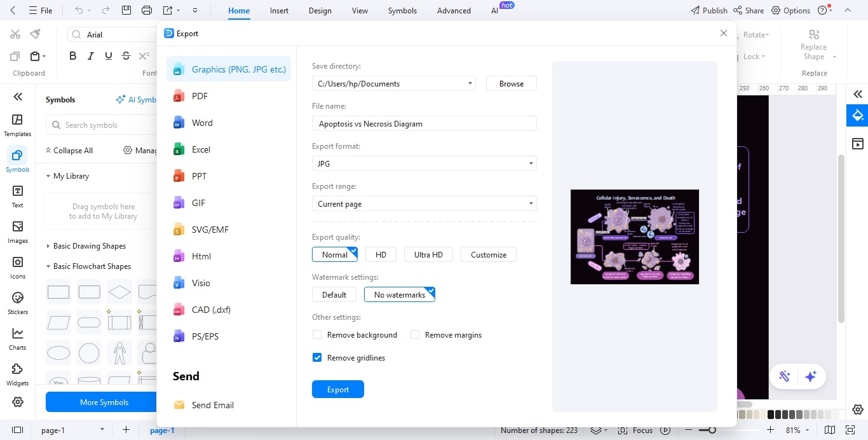868x440 pixels.
Task: Switch to the Insert menu tab
Action: [279, 10]
